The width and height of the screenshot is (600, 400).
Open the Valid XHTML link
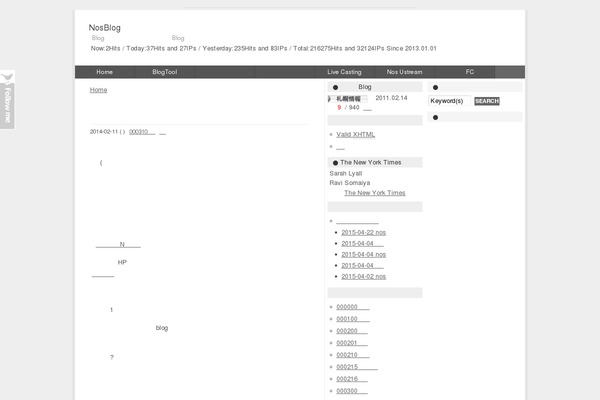pyautogui.click(x=355, y=134)
